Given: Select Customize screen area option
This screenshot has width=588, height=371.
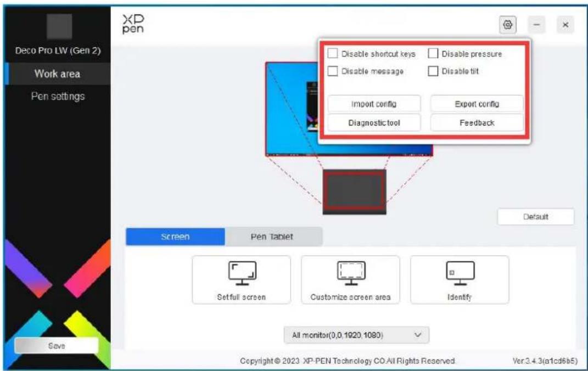Looking at the screenshot, I should pos(350,279).
